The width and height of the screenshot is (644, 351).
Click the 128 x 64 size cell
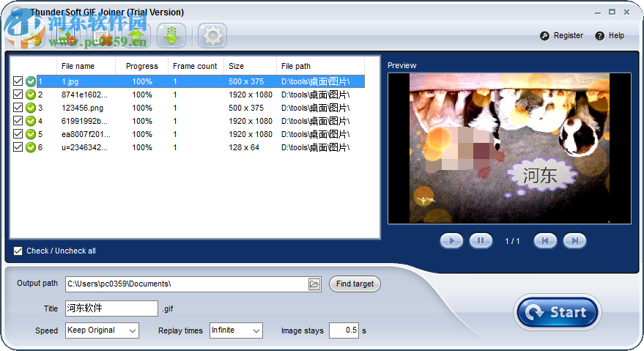[x=244, y=147]
